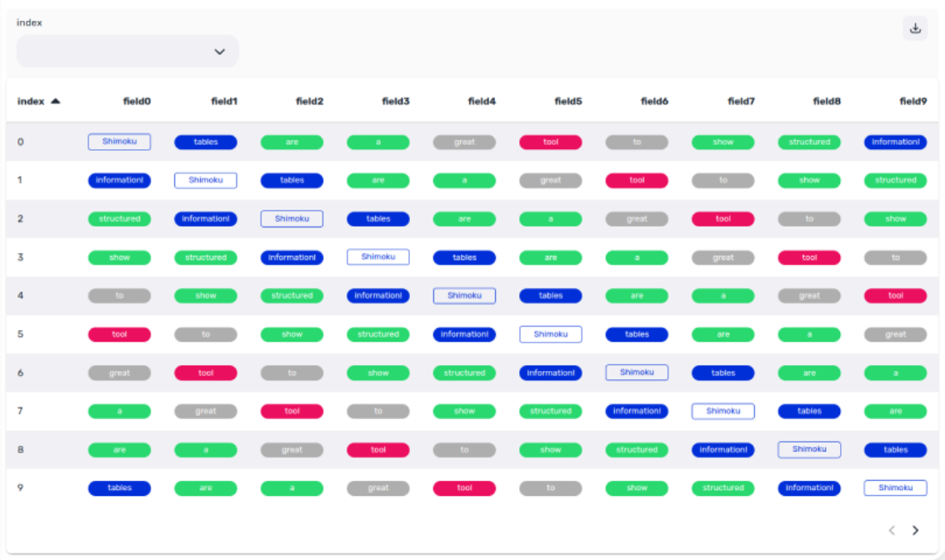Click the row index number 5

(21, 334)
